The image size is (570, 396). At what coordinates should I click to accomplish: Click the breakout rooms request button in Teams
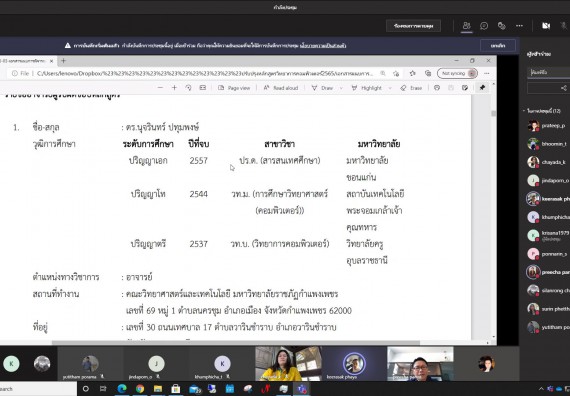coord(413,26)
